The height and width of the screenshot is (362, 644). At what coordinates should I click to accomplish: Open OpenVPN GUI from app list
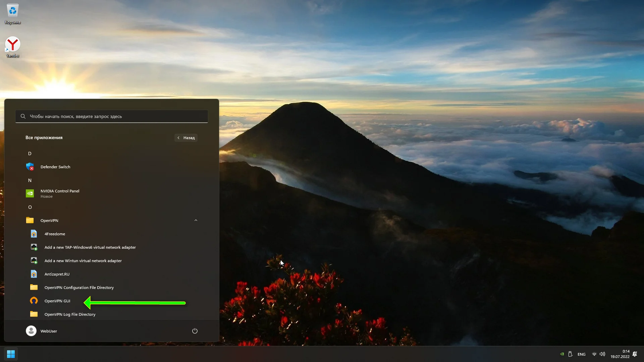[x=57, y=301]
